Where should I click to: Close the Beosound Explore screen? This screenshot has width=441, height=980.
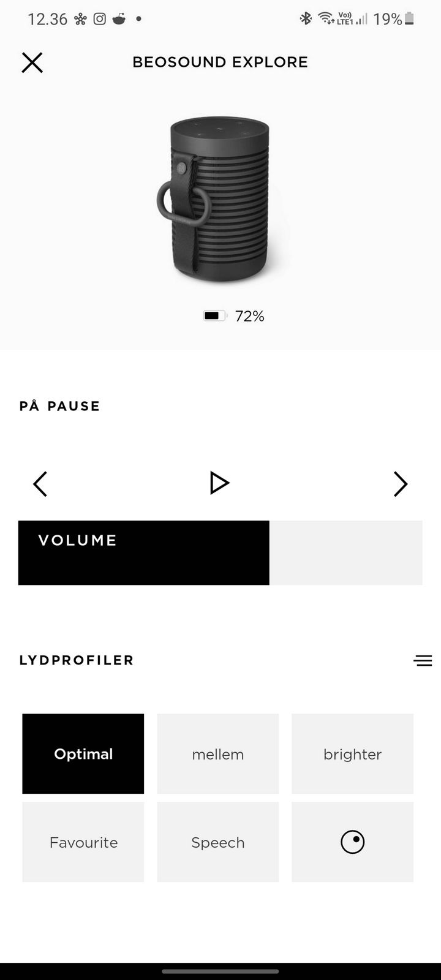(32, 62)
